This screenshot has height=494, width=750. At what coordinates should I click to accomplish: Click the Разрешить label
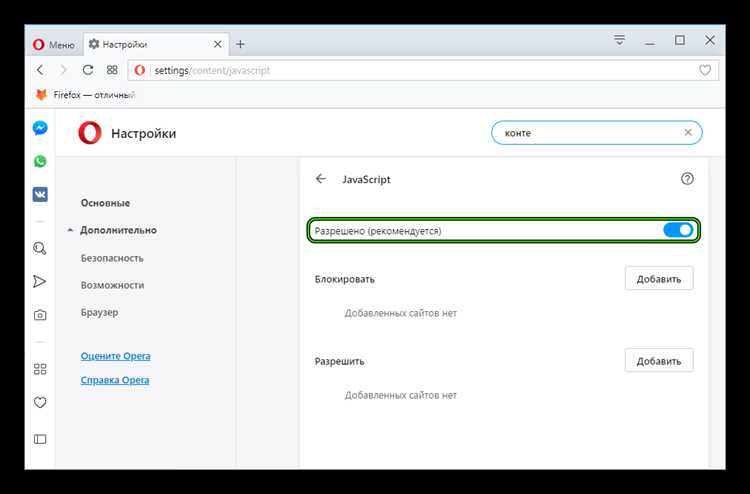coord(340,362)
